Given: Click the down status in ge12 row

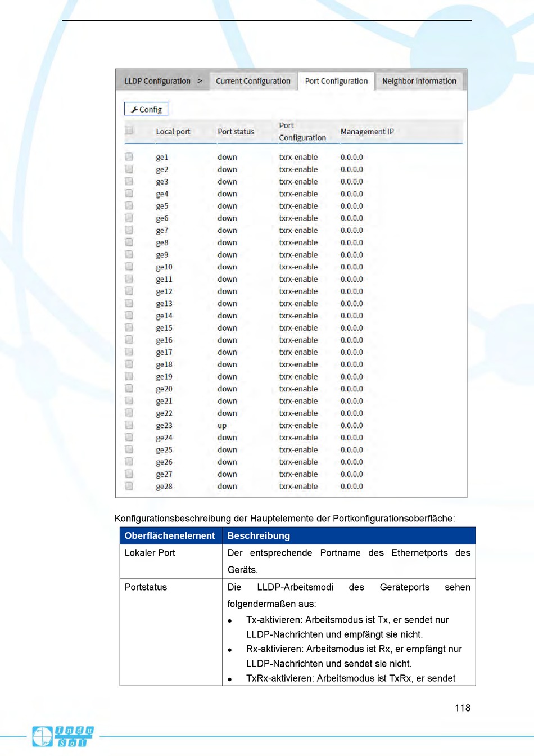Looking at the screenshot, I should [227, 291].
